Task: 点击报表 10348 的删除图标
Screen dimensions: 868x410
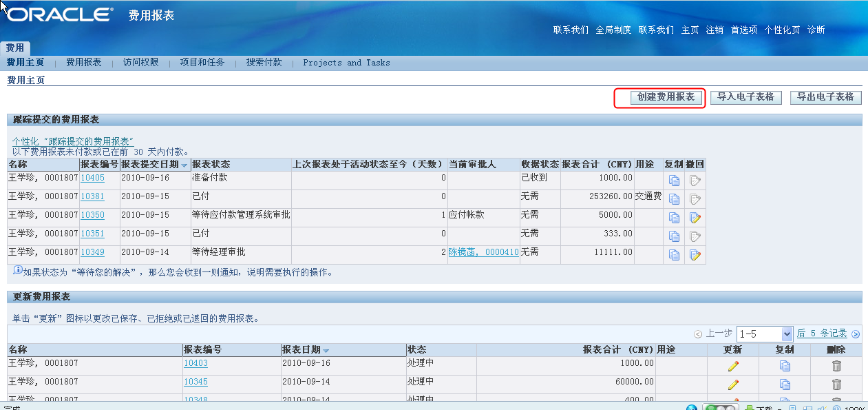Action: pyautogui.click(x=837, y=400)
